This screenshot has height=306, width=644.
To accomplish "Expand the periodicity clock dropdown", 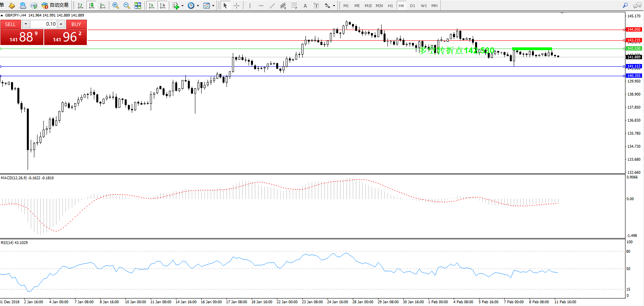I will (x=198, y=6).
